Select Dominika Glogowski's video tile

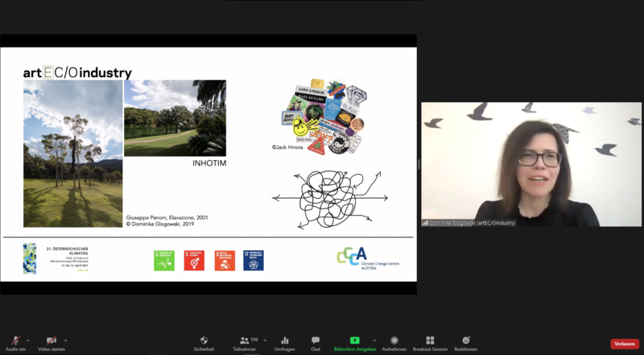(531, 164)
